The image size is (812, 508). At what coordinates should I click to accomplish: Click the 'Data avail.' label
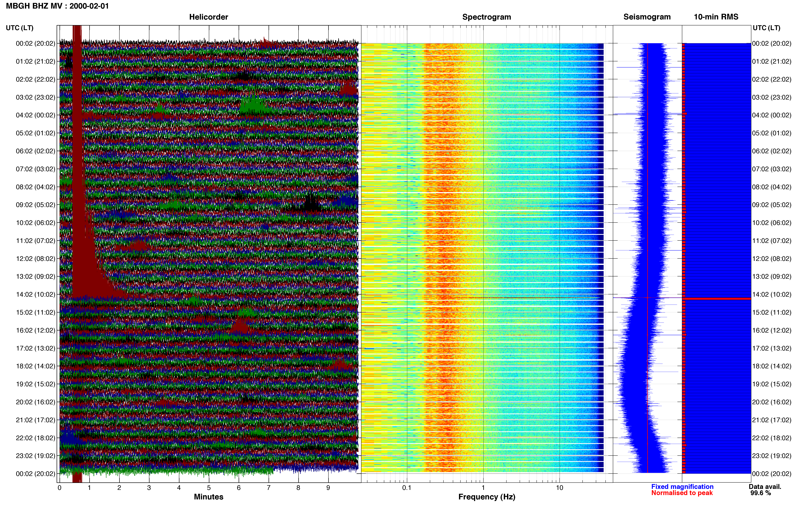coord(765,487)
